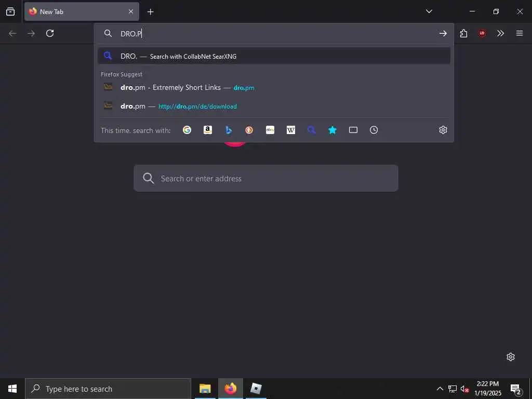This screenshot has height=399, width=532.
Task: Click the Firefox Suggest heading
Action: 122,74
